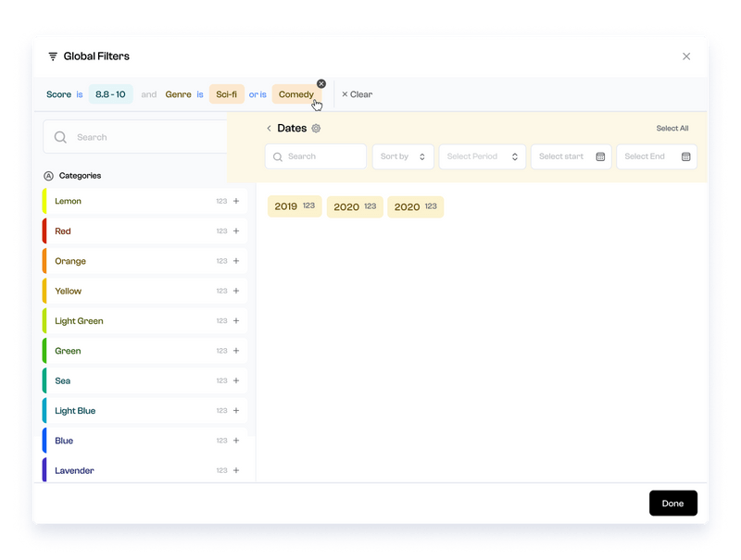Viewport: 741px width, 560px height.
Task: Open the Global Filters icon
Action: 52,56
